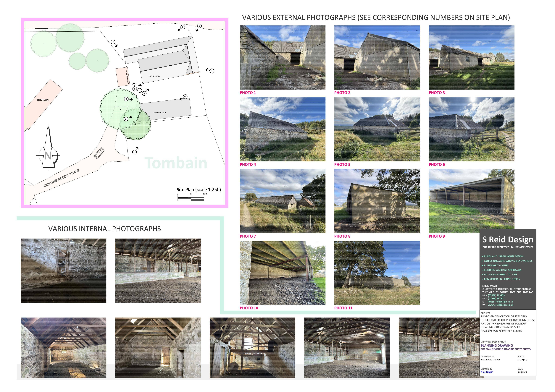Click the 'CATTLE SHEDS' label on plan

click(154, 76)
